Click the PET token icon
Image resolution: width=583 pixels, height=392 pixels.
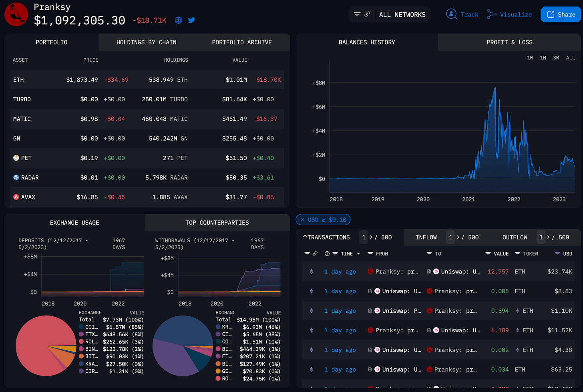pyautogui.click(x=16, y=158)
